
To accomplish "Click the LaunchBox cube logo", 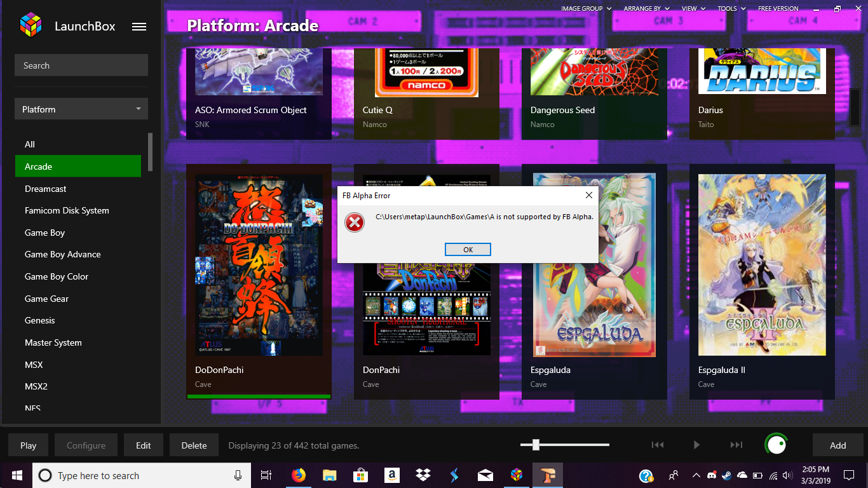I will pyautogui.click(x=31, y=25).
